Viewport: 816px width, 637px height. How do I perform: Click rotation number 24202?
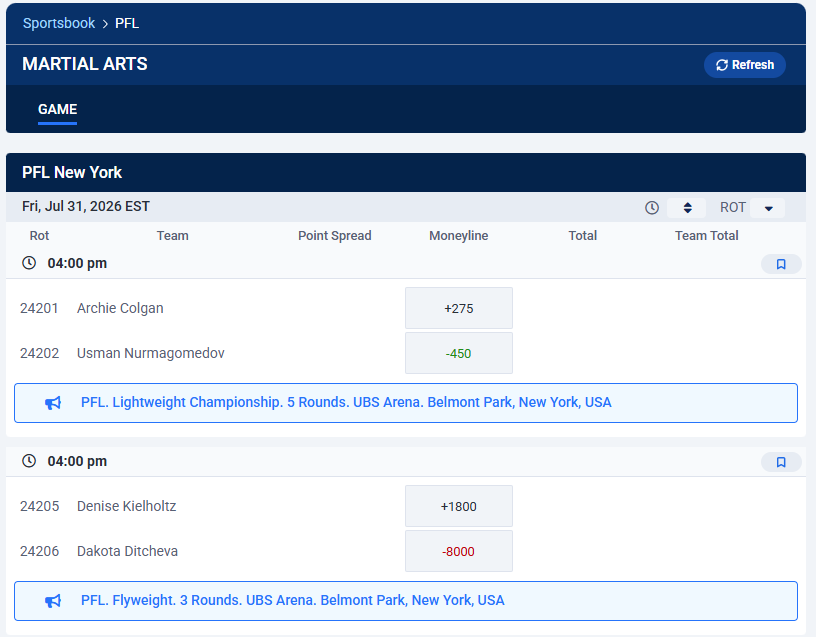pyautogui.click(x=40, y=353)
